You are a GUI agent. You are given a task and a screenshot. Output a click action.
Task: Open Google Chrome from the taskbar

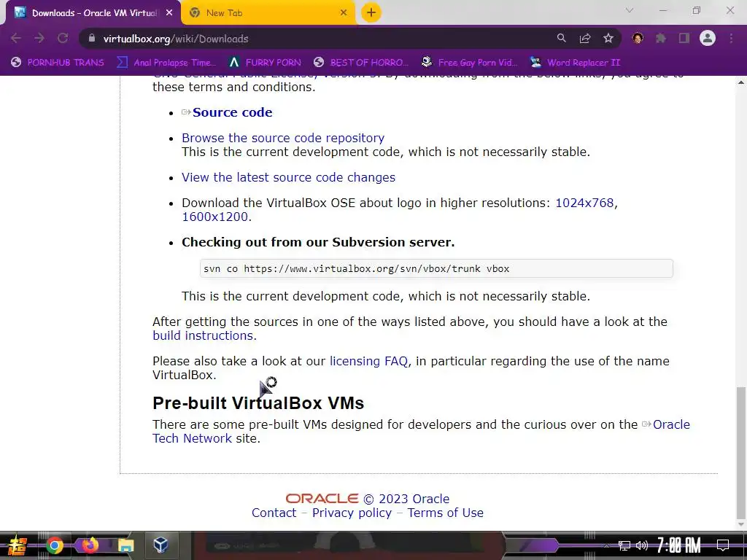click(x=54, y=545)
